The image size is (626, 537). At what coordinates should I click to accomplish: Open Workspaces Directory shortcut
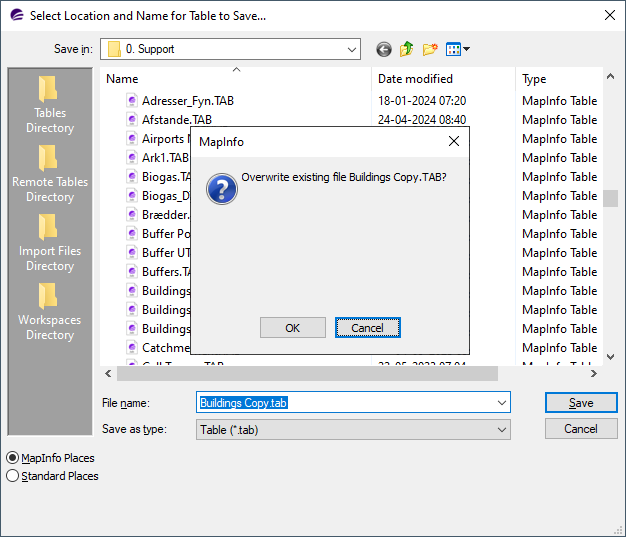[50, 312]
